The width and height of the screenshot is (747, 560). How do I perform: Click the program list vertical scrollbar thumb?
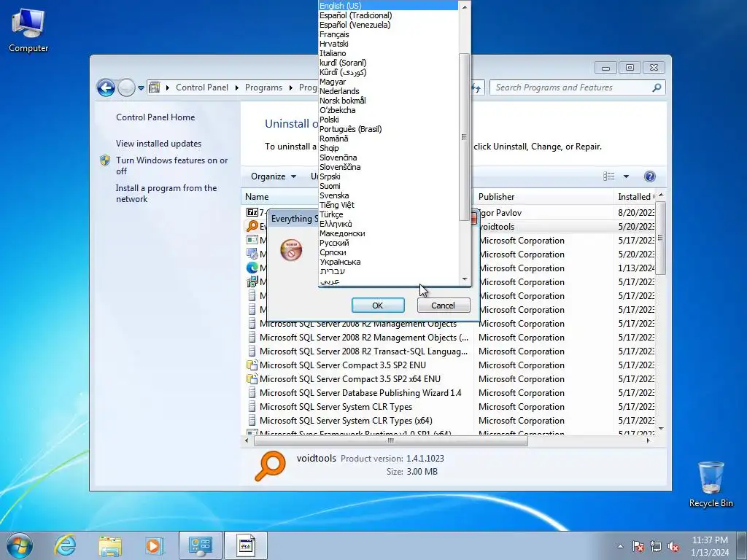click(660, 238)
